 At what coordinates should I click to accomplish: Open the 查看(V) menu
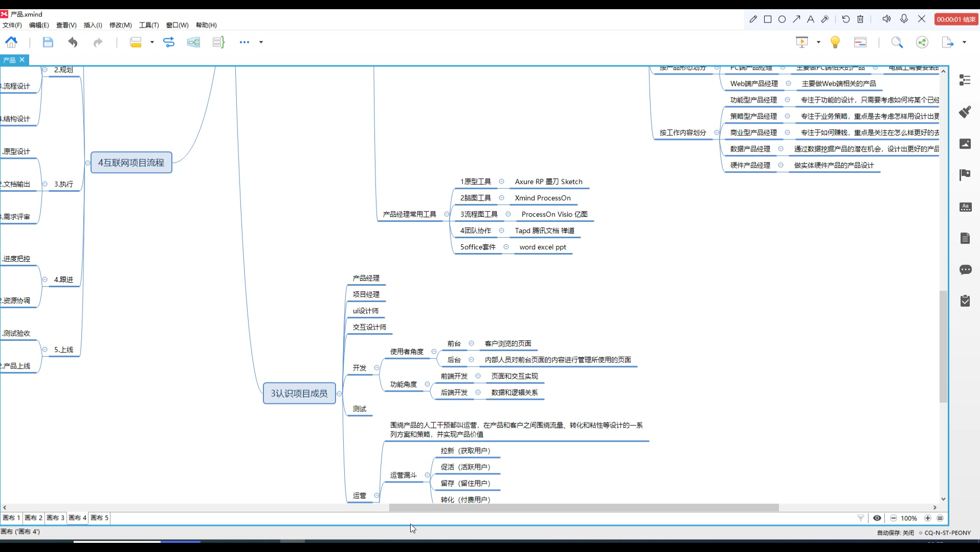click(66, 25)
